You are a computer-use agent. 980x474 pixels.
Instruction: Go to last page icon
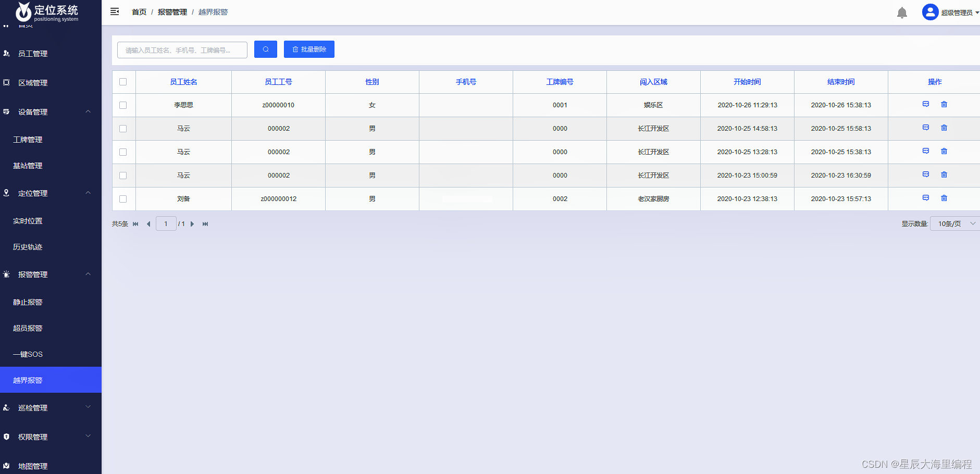[x=205, y=224]
